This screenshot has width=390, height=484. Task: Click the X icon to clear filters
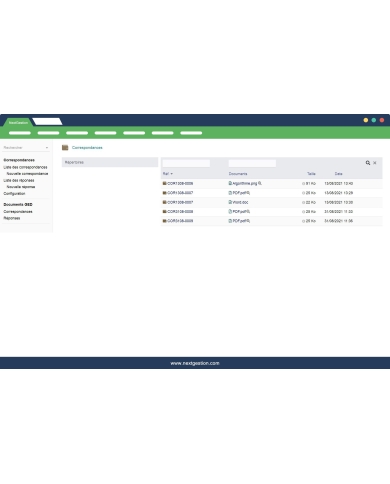pyautogui.click(x=375, y=163)
